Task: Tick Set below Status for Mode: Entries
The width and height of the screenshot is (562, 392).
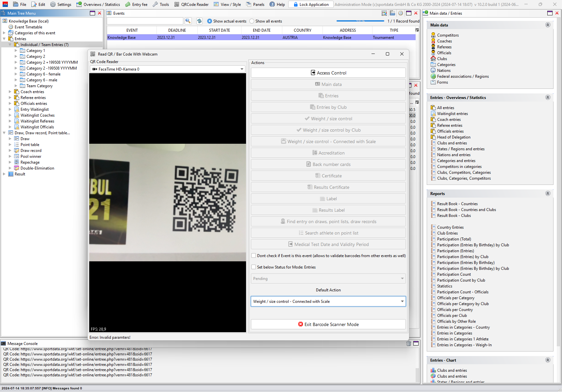Action: pyautogui.click(x=254, y=267)
